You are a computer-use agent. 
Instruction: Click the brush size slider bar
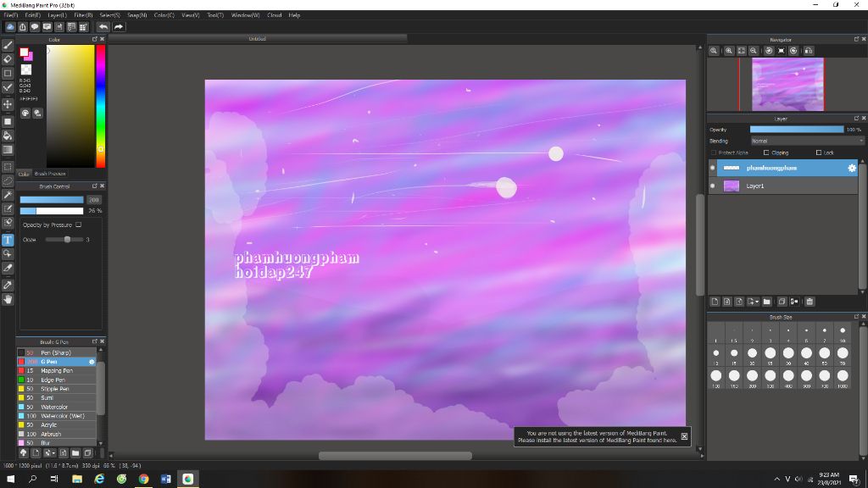(x=52, y=200)
